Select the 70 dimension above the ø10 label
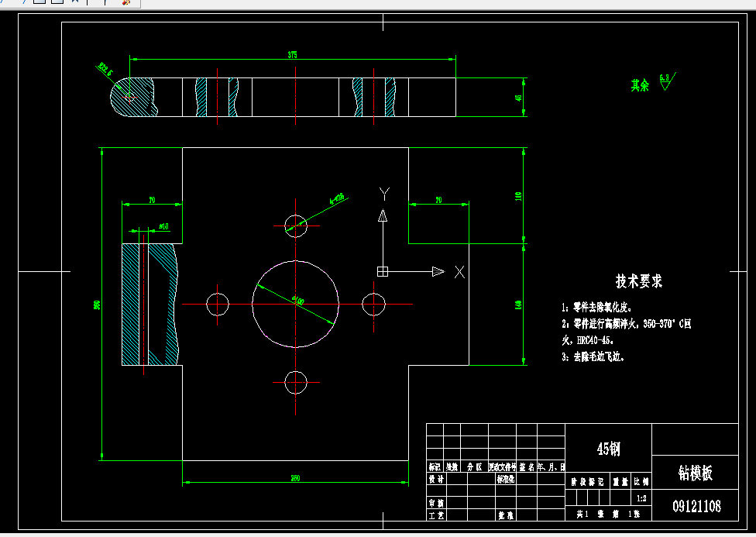The height and width of the screenshot is (537, 756). pyautogui.click(x=152, y=200)
